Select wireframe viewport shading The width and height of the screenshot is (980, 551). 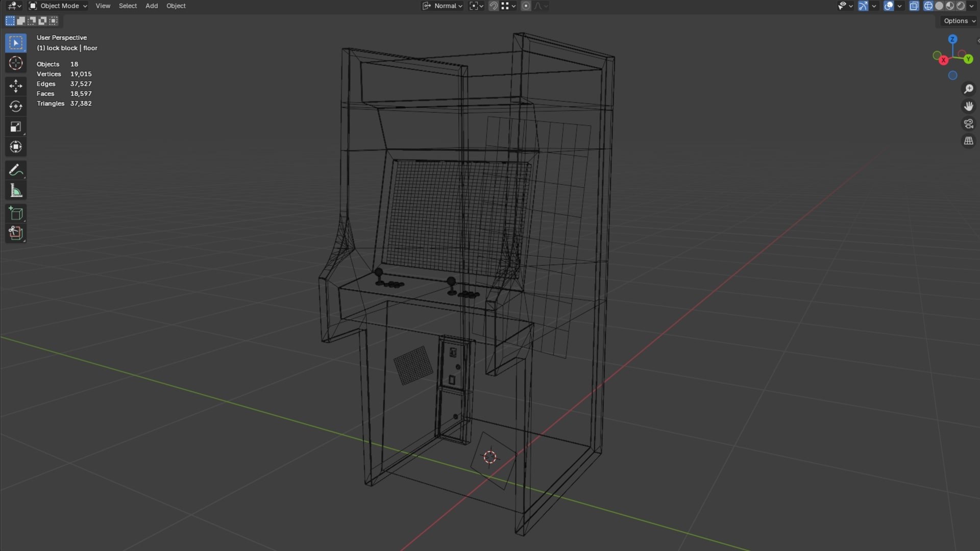pos(928,6)
